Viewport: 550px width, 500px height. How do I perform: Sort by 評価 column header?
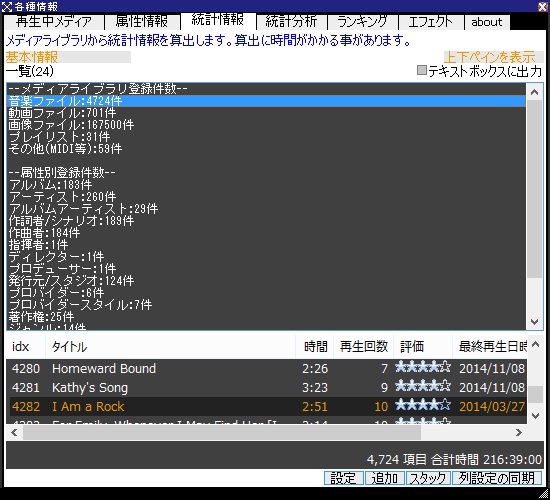pyautogui.click(x=423, y=347)
